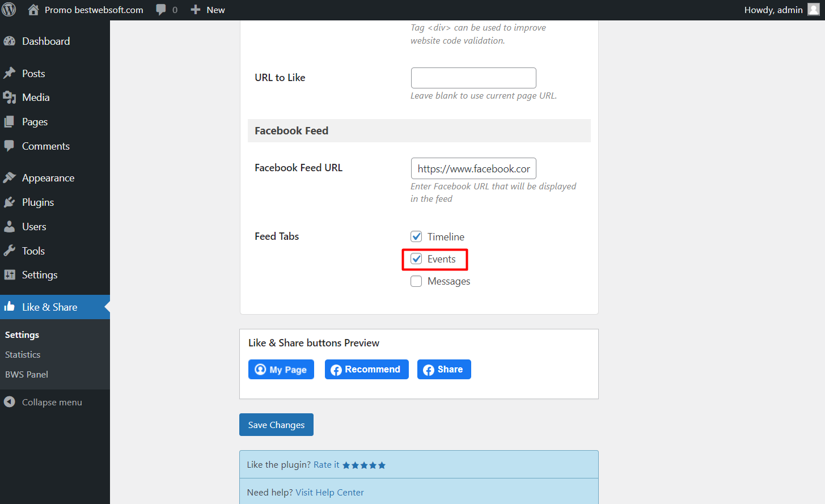Click the Facebook icon on Share button

pyautogui.click(x=429, y=370)
